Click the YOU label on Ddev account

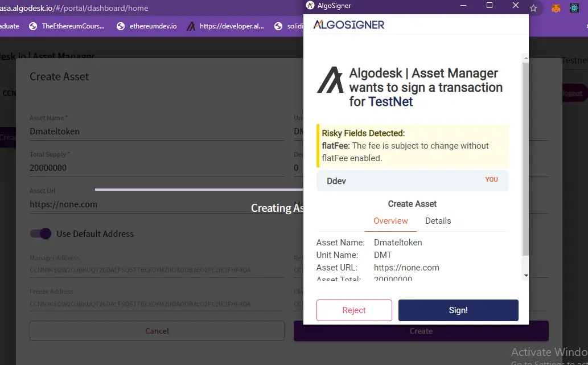coord(492,180)
